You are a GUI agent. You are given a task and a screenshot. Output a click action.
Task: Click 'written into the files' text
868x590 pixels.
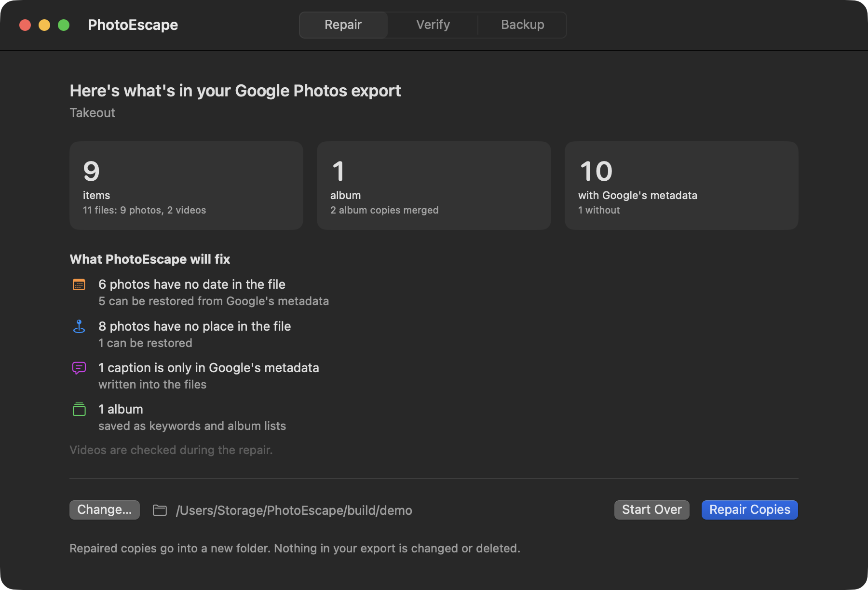coord(152,385)
